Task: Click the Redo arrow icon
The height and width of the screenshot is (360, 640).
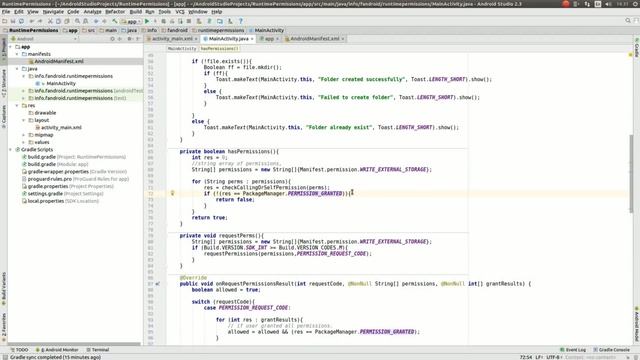Action: pos(40,21)
